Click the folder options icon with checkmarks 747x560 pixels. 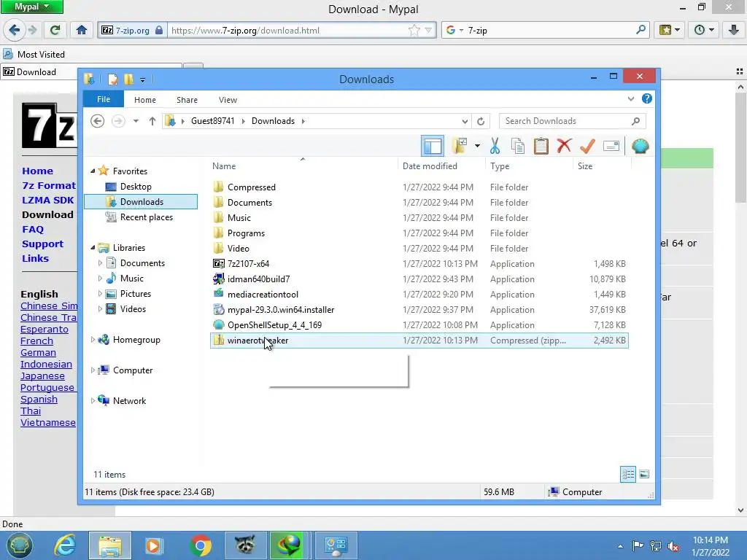coord(460,146)
